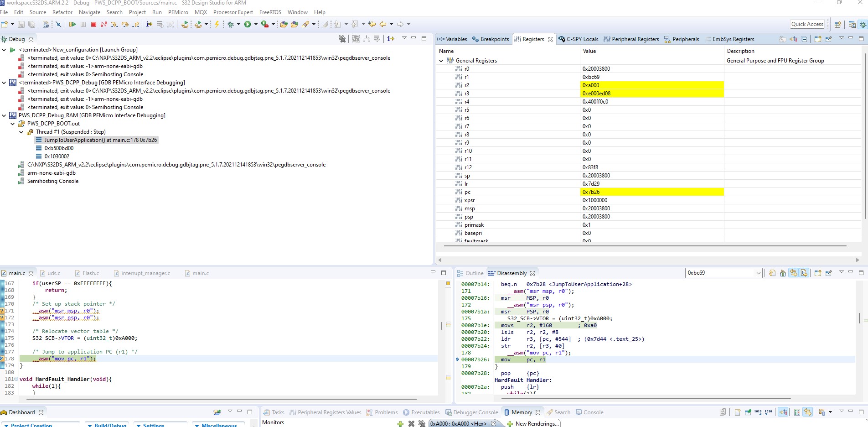868x427 pixels.
Task: Toggle Show Source in Disassembly toolbar
Action: 804,273
